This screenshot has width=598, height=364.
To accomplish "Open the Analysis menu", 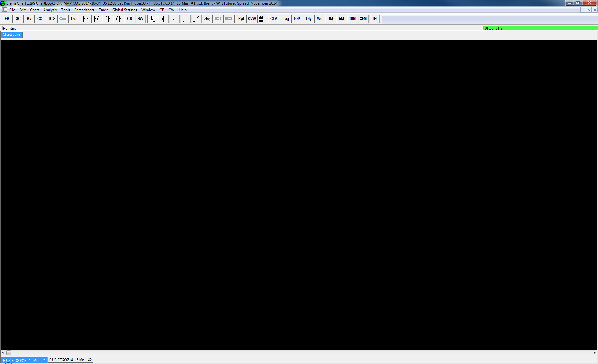I will pyautogui.click(x=50, y=10).
